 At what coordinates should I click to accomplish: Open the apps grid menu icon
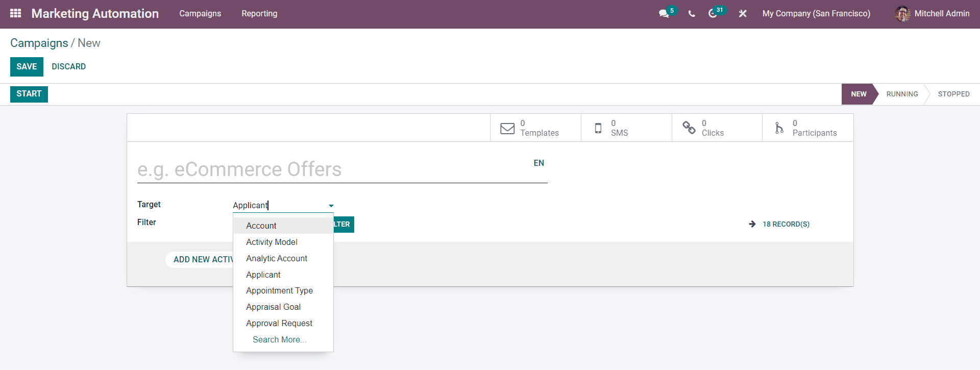pos(16,13)
